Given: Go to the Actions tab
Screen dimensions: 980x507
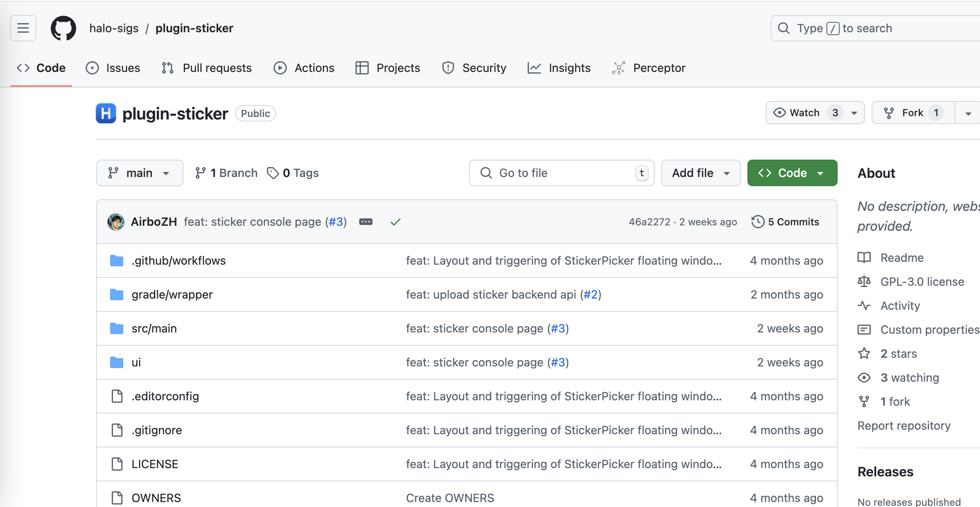Looking at the screenshot, I should tap(304, 68).
